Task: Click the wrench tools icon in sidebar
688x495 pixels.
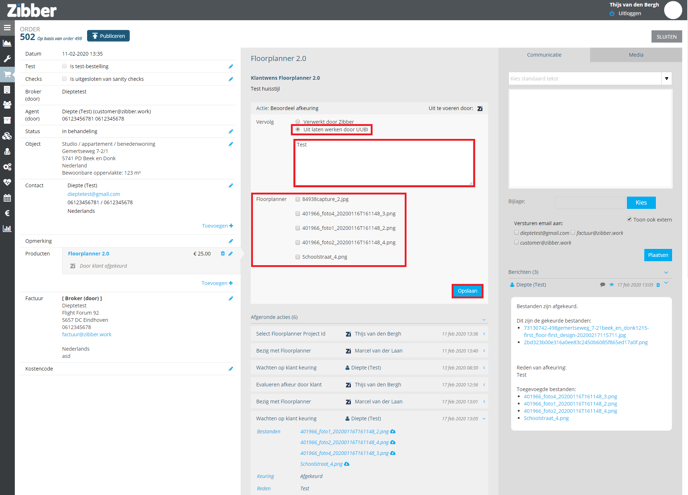Action: [x=7, y=59]
